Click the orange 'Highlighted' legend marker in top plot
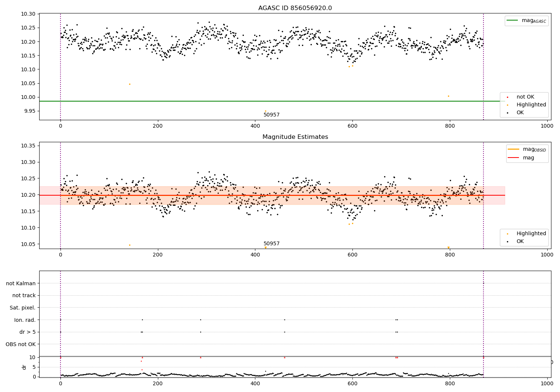 pyautogui.click(x=508, y=105)
